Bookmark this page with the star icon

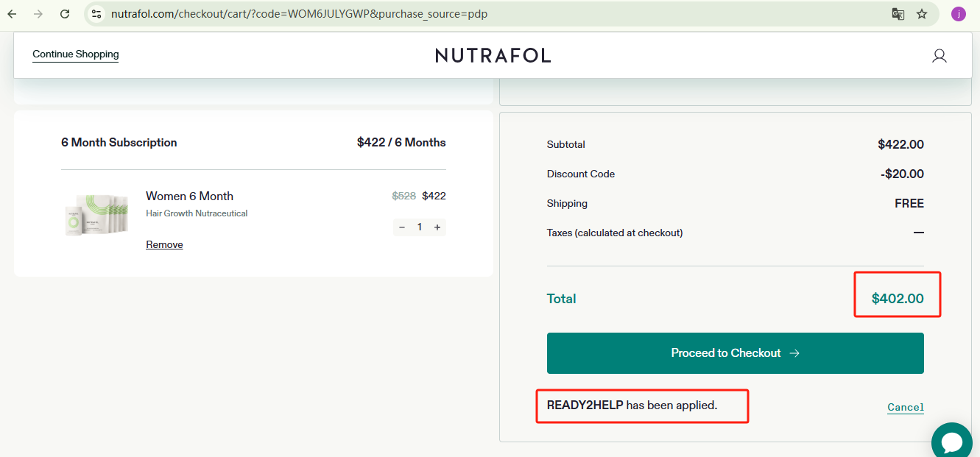(922, 14)
